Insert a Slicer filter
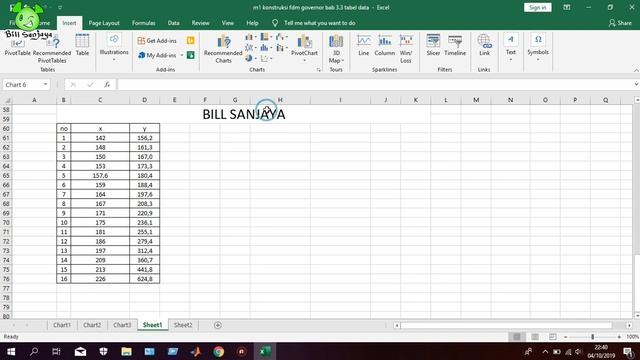The image size is (640, 360). [433, 45]
